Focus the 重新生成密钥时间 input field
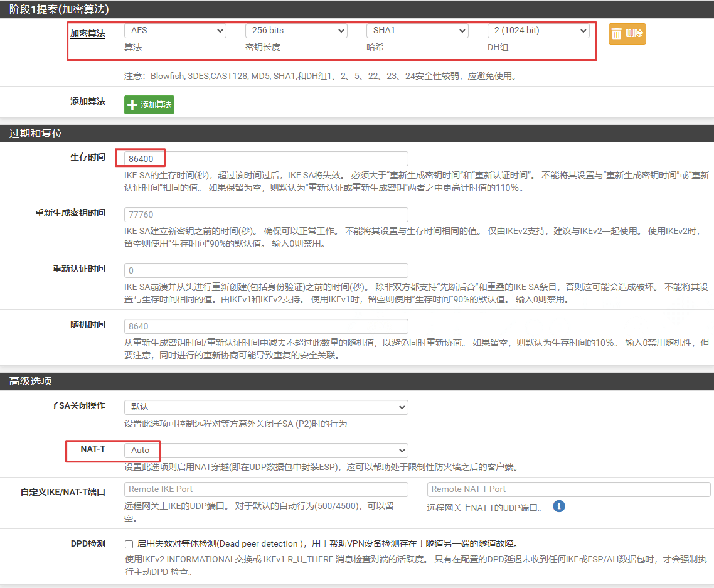Image resolution: width=714 pixels, height=588 pixels. (266, 215)
